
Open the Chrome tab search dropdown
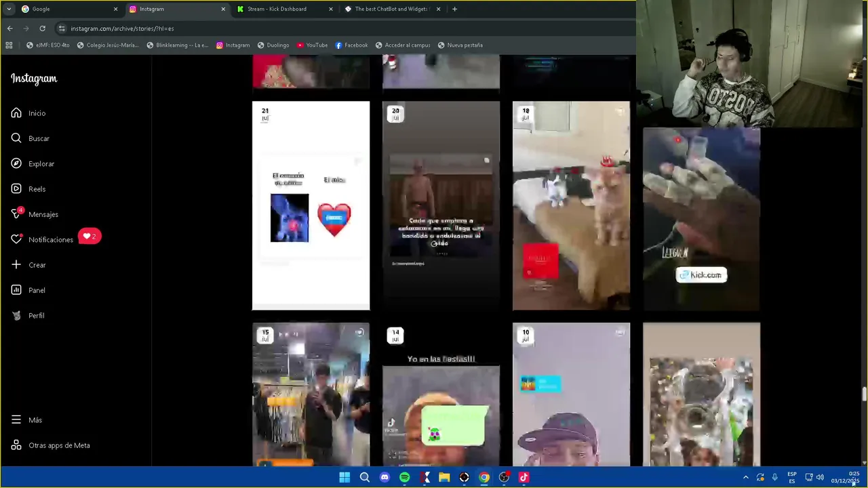click(x=9, y=9)
